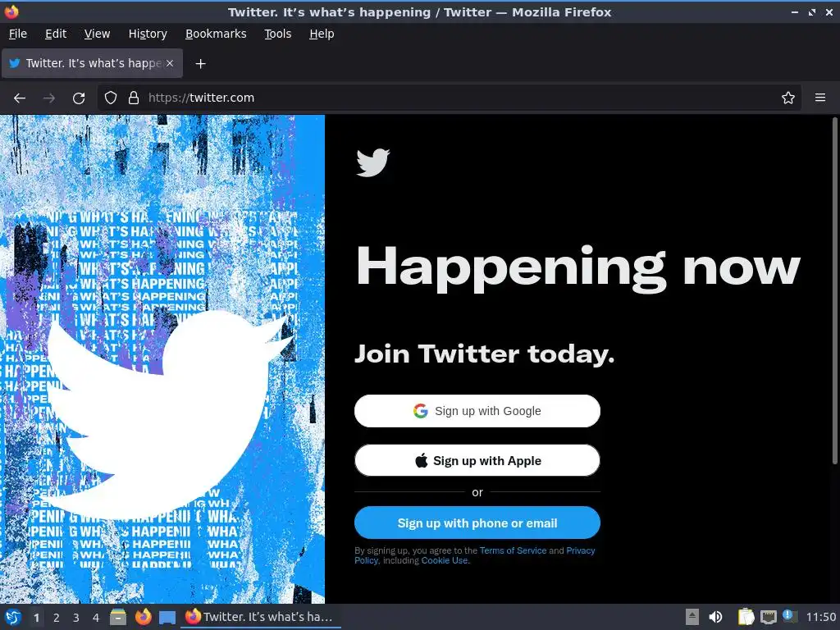Image resolution: width=840 pixels, height=630 pixels.
Task: Reload the Twitter page
Action: coord(79,98)
